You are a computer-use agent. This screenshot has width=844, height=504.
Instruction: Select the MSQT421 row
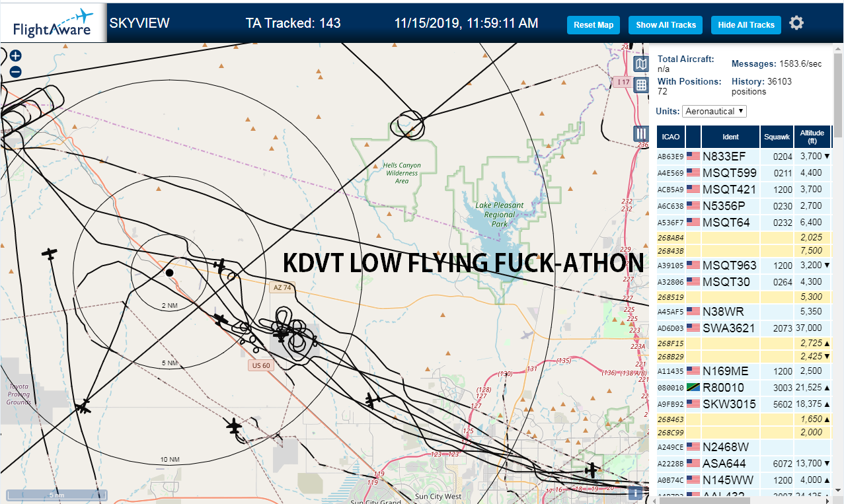744,190
